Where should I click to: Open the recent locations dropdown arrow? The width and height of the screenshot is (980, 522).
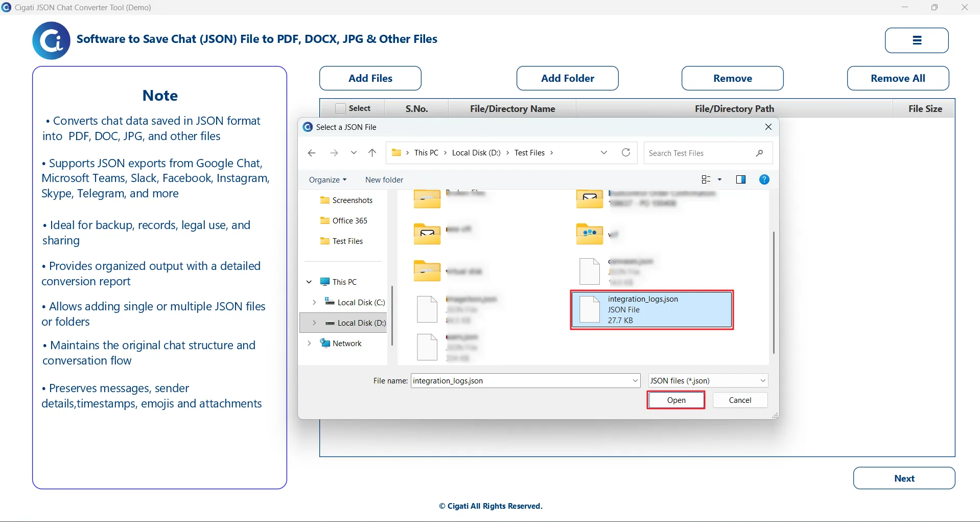pyautogui.click(x=354, y=152)
